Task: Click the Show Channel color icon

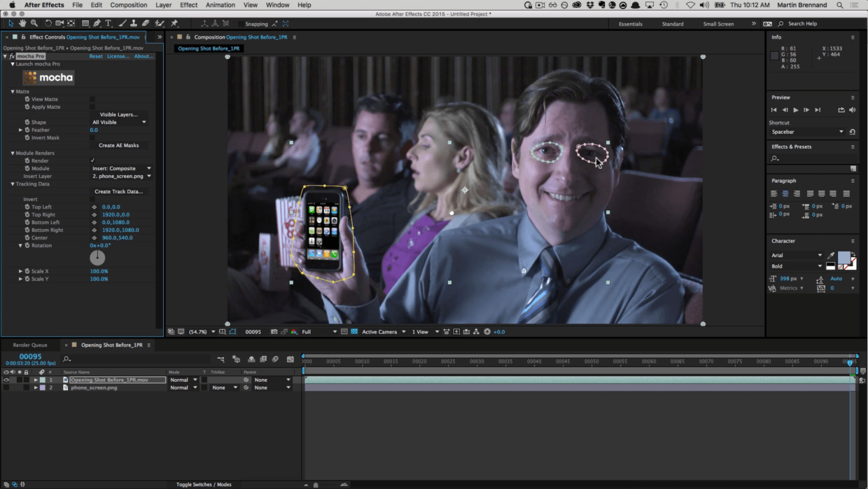Action: tap(294, 331)
